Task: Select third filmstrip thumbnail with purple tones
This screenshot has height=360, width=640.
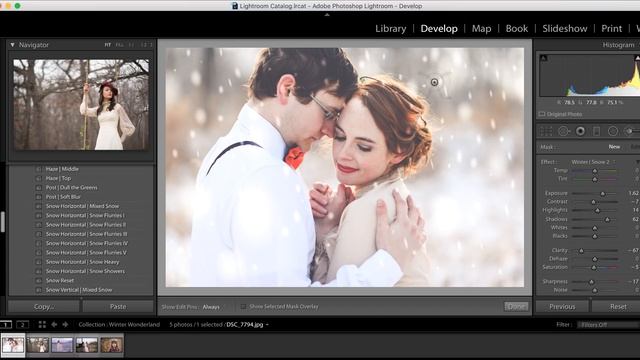Action: 62,345
